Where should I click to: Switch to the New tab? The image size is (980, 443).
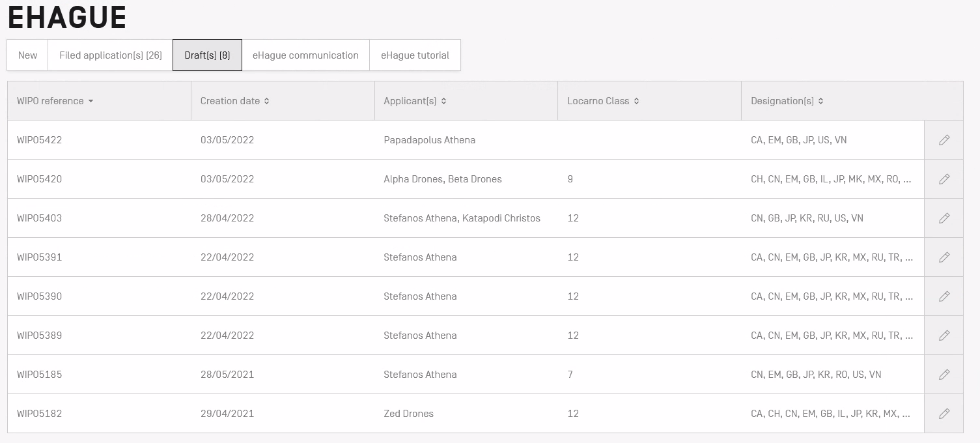coord(27,55)
